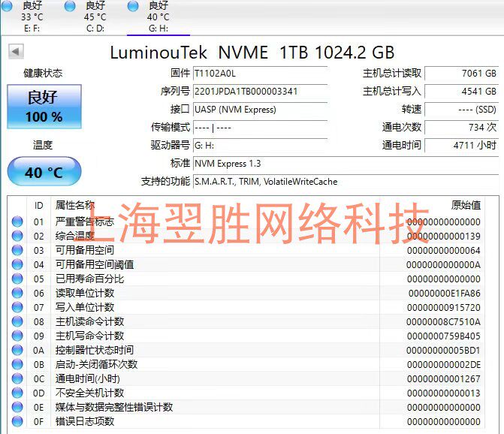Click the 40 °C temperature button

coord(44,171)
